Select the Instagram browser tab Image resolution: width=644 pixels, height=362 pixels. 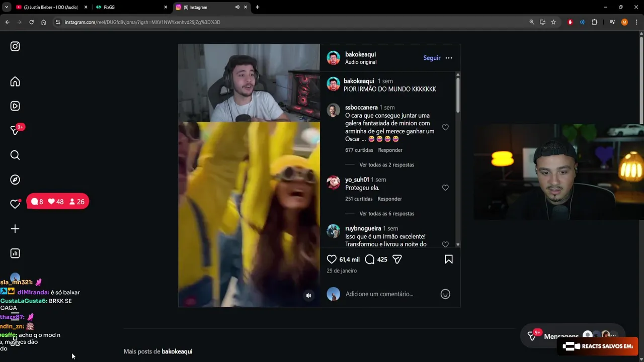pyautogui.click(x=212, y=7)
